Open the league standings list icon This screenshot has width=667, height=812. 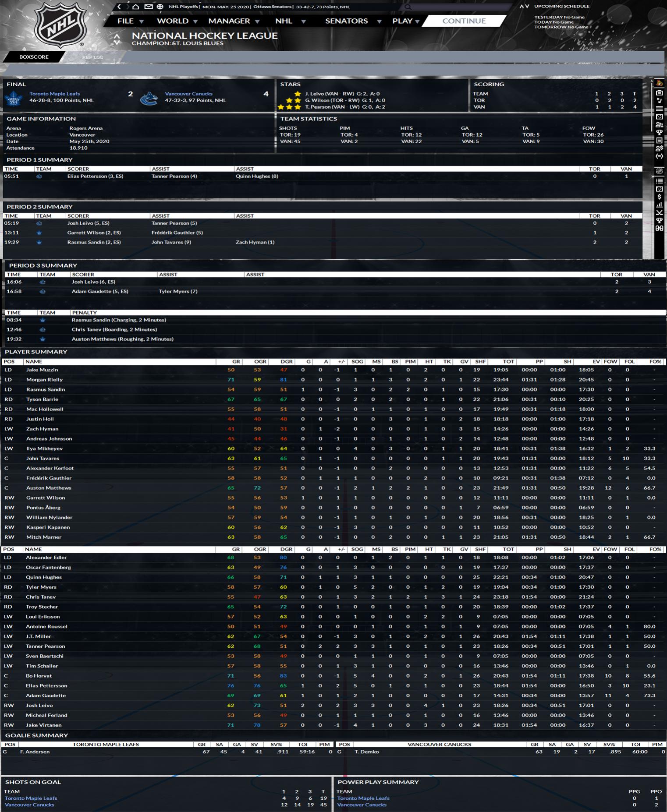click(659, 180)
